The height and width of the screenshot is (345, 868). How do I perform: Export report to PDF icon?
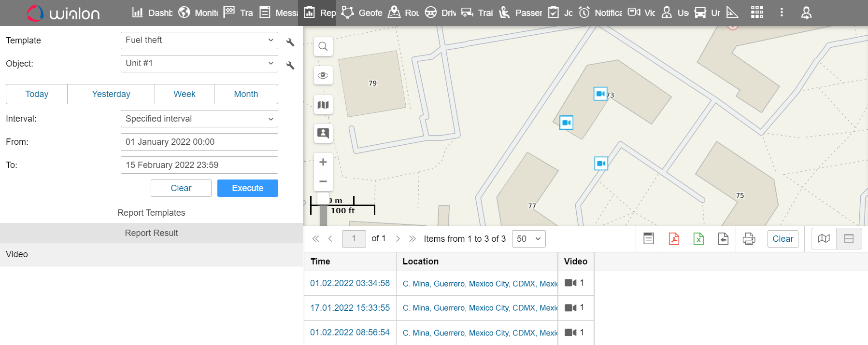coord(674,239)
